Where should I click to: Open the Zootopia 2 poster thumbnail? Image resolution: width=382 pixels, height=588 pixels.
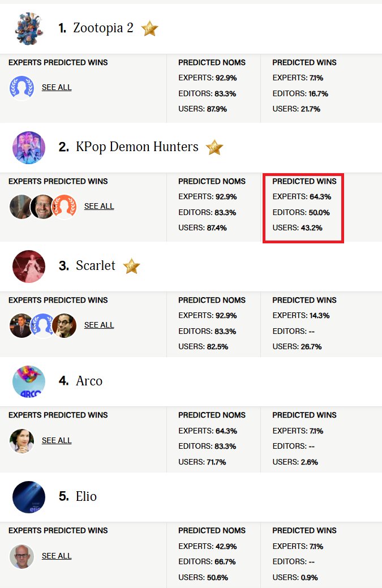click(29, 28)
